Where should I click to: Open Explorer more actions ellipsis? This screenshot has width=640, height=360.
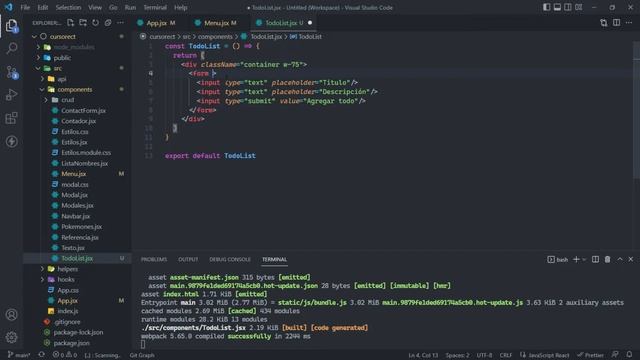[x=120, y=23]
